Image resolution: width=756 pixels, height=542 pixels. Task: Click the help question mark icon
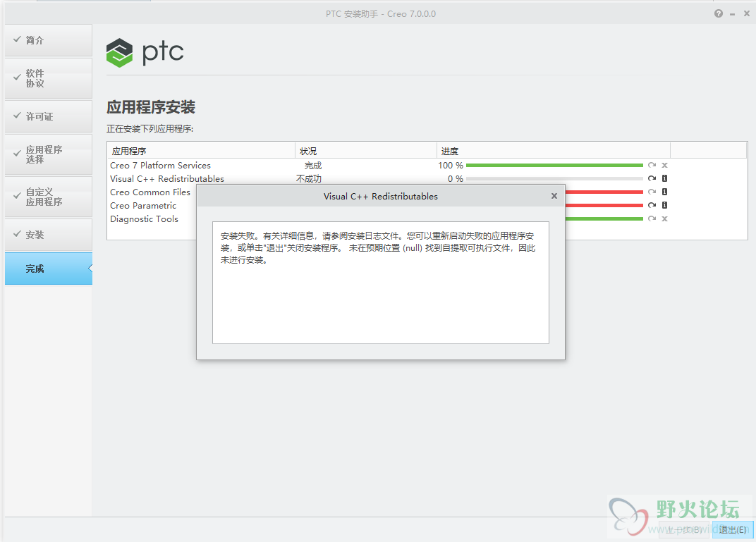(x=719, y=13)
